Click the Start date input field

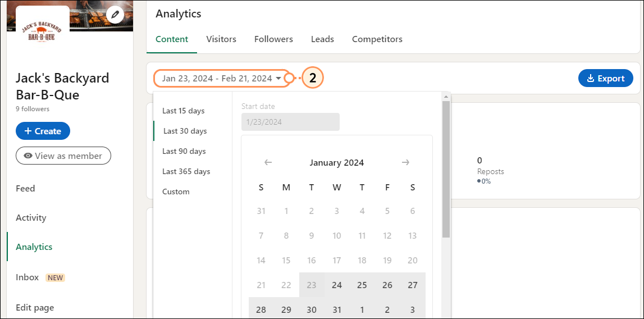(x=290, y=122)
